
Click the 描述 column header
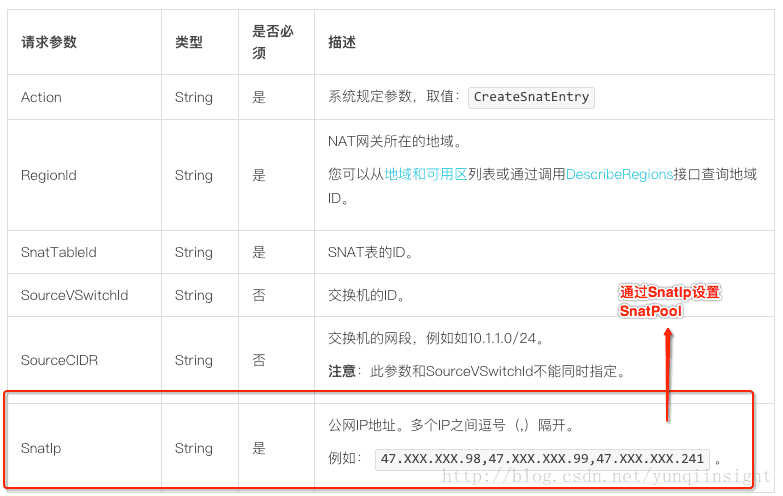tap(342, 42)
